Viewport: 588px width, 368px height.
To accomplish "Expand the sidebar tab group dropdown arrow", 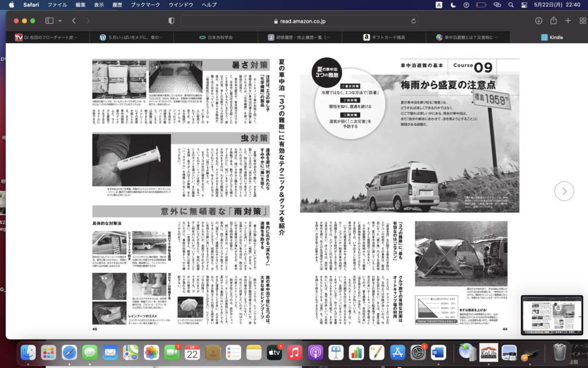I will point(60,21).
